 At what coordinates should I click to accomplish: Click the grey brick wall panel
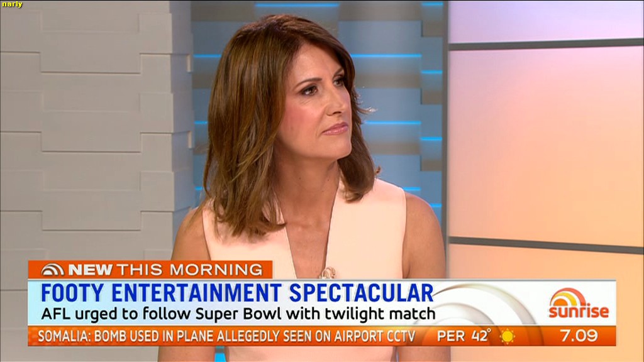(94, 131)
